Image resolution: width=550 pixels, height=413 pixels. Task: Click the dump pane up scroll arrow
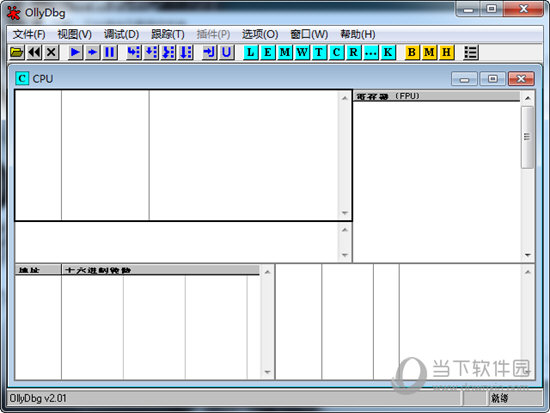point(267,272)
